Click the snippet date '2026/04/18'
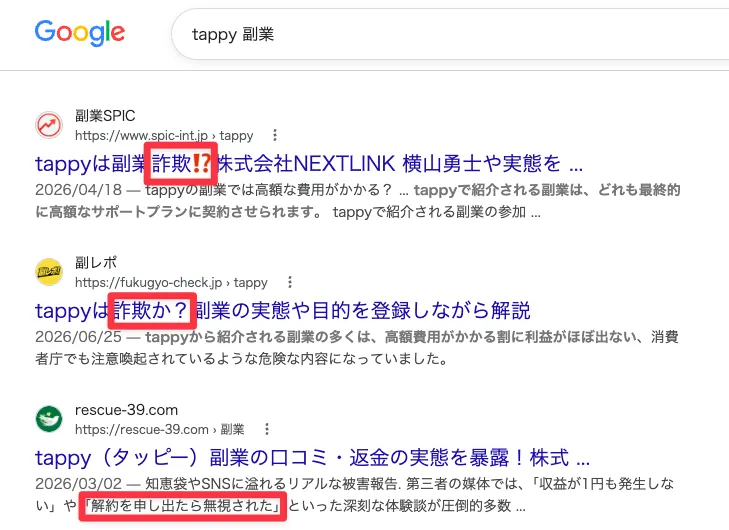 click(x=79, y=190)
